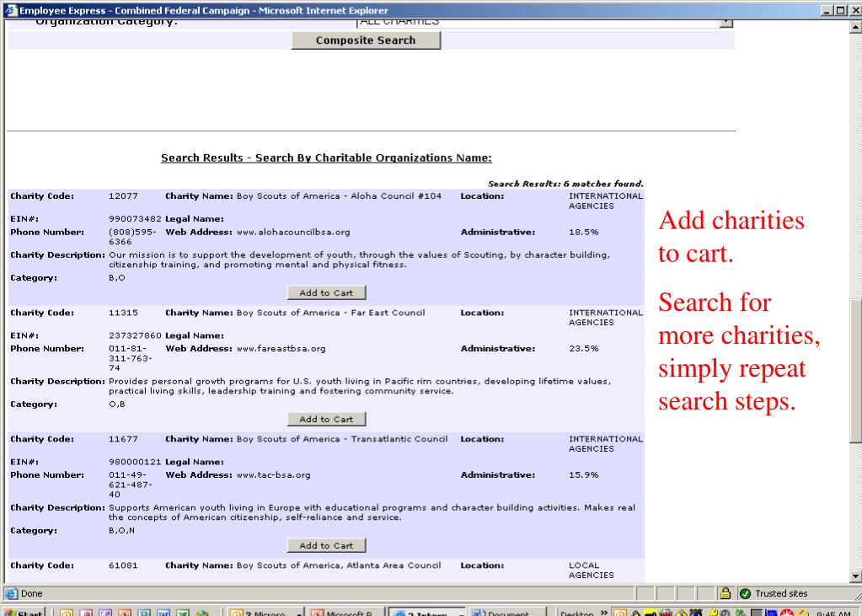Image resolution: width=862 pixels, height=616 pixels.
Task: Click EIN number 237327860
Action: [135, 335]
